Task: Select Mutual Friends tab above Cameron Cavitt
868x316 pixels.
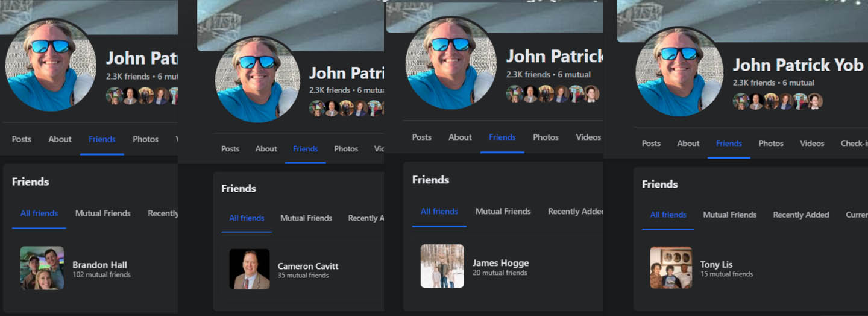Action: click(x=306, y=218)
